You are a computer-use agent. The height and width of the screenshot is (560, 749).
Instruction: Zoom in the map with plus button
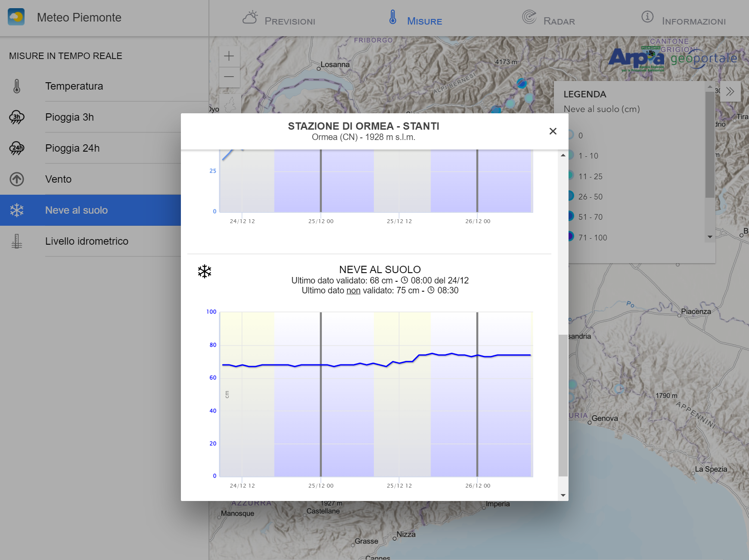[229, 56]
